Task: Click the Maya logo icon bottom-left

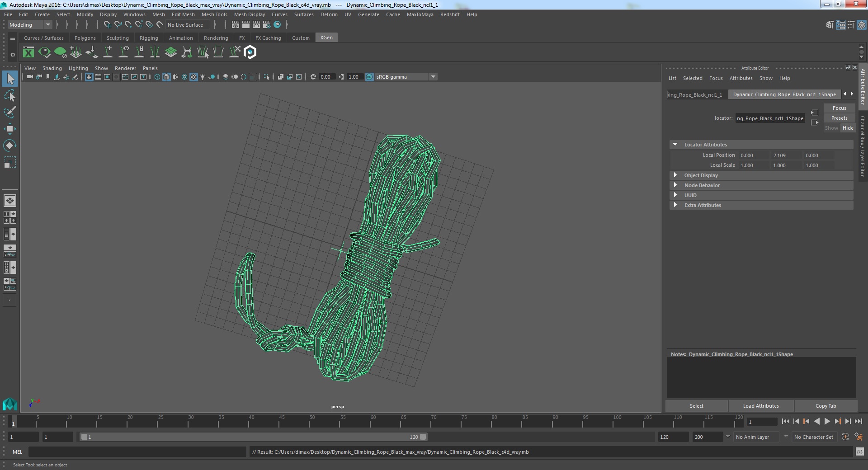Action: pyautogui.click(x=10, y=404)
